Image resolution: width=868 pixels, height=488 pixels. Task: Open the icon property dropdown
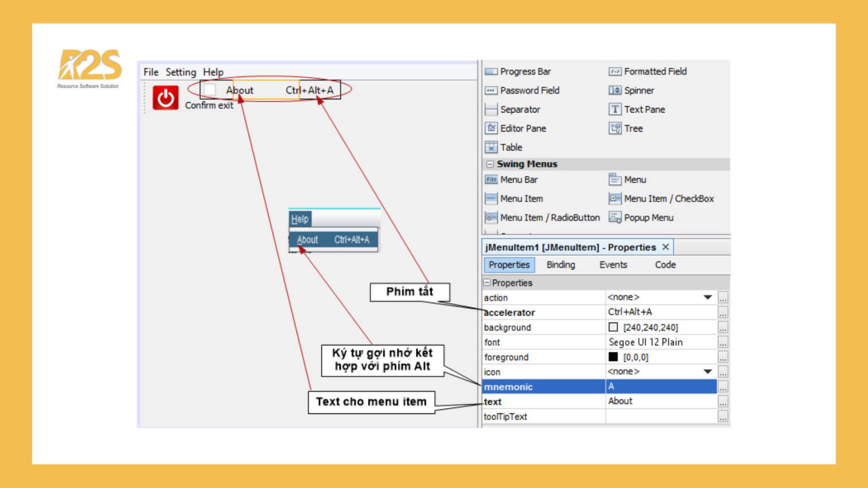coord(708,372)
